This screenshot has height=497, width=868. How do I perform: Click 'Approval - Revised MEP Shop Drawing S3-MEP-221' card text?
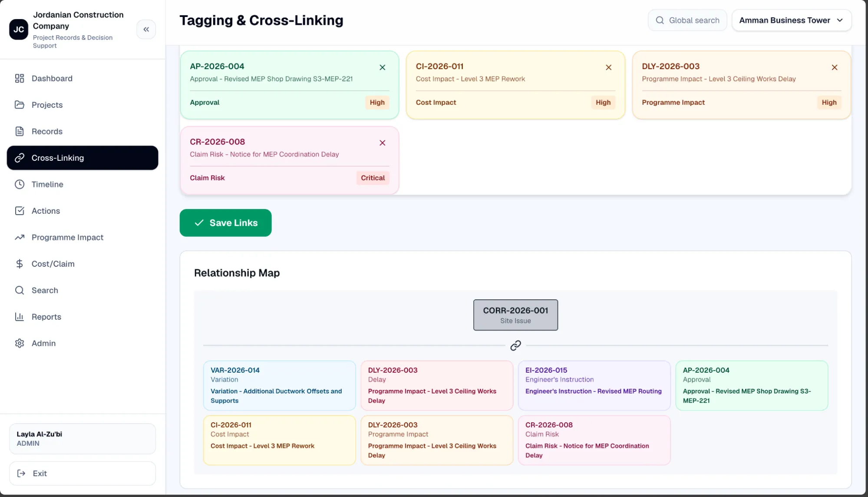coord(271,79)
